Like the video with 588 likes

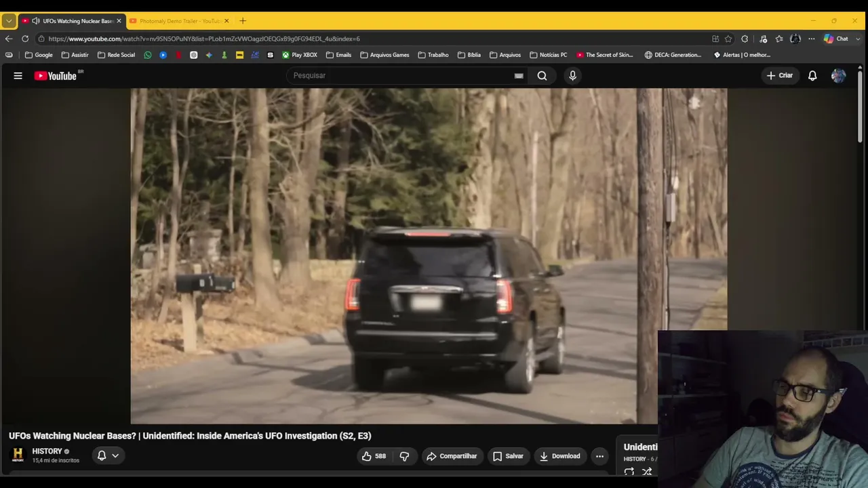pos(374,456)
